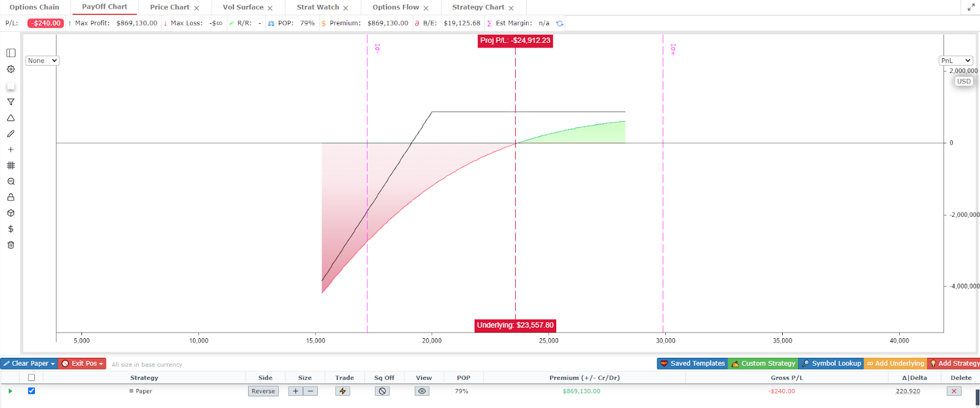Tick the select-all header checkbox
Viewport: 980px width, 408px height.
(x=31, y=378)
